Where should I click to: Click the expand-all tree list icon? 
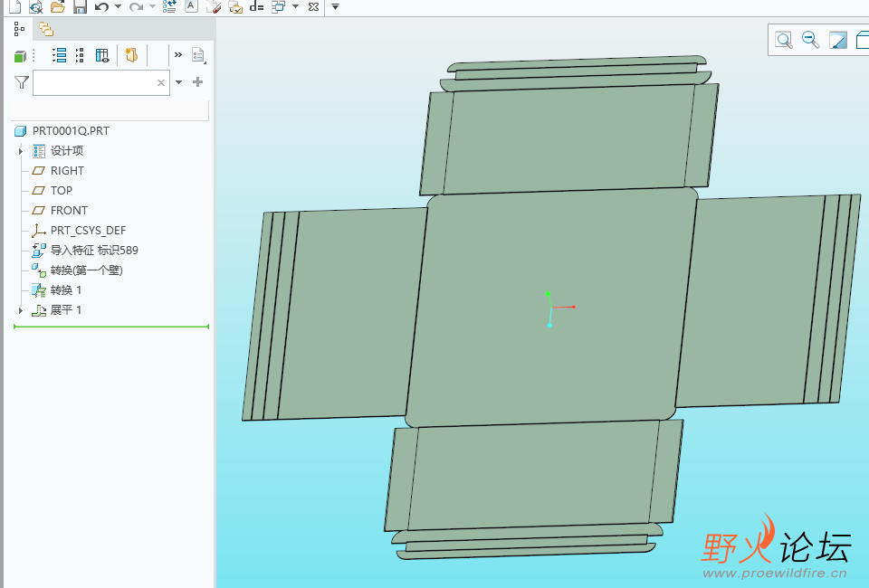(60, 55)
